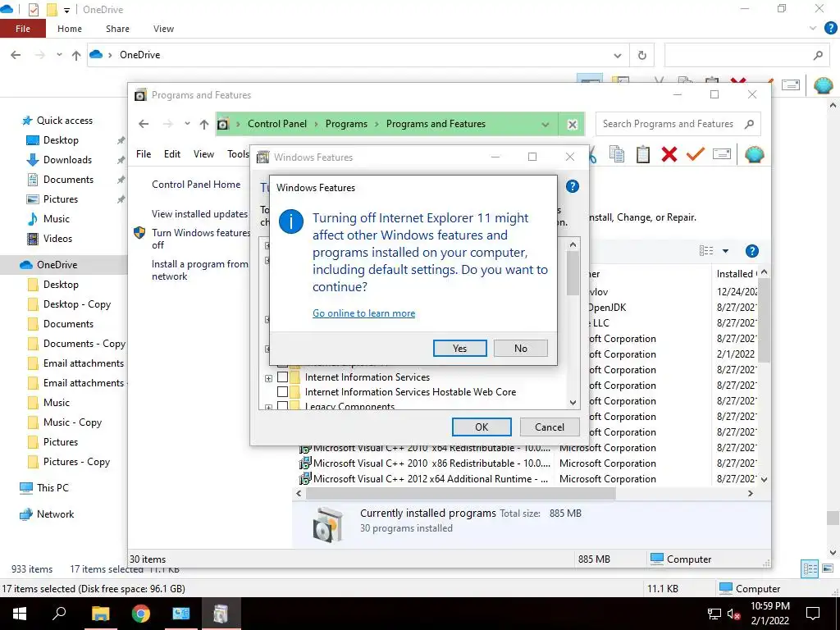Open recent locations dropdown in Programs and Features

(x=187, y=124)
